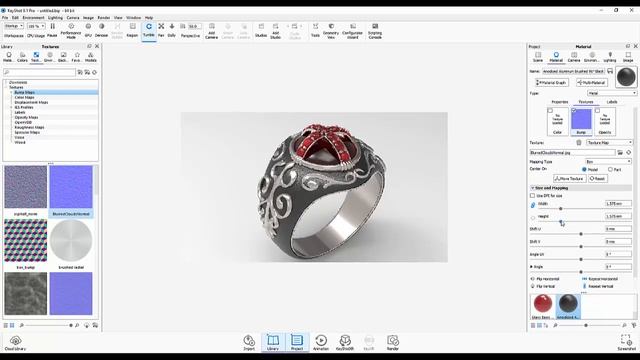Open Geometry View from the toolbar
Viewport: 640px width, 360px height.
pyautogui.click(x=331, y=31)
